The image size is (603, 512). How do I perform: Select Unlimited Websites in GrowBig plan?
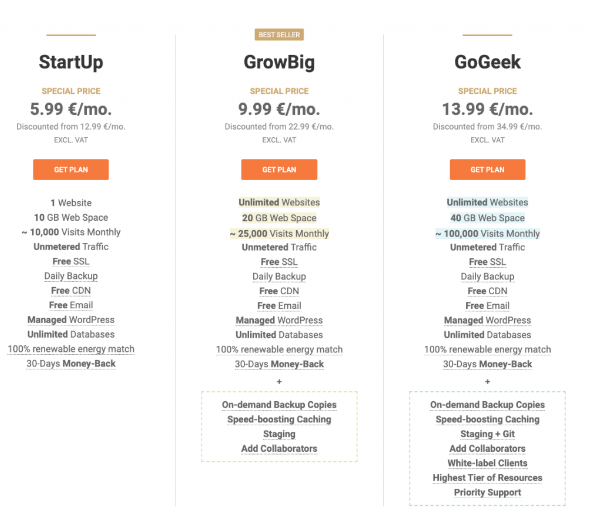pos(279,202)
